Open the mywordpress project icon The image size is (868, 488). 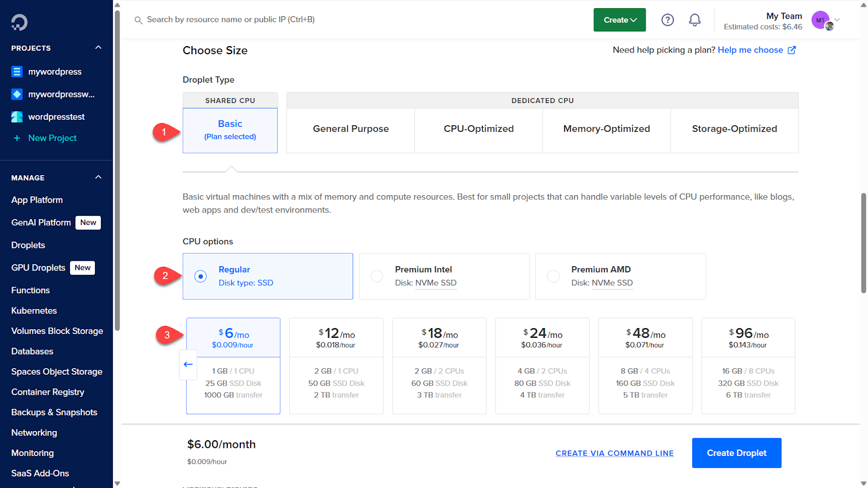tap(17, 72)
